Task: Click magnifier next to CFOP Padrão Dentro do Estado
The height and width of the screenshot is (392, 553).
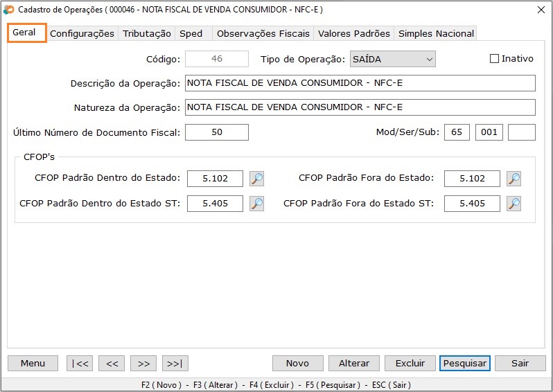Action: 256,179
